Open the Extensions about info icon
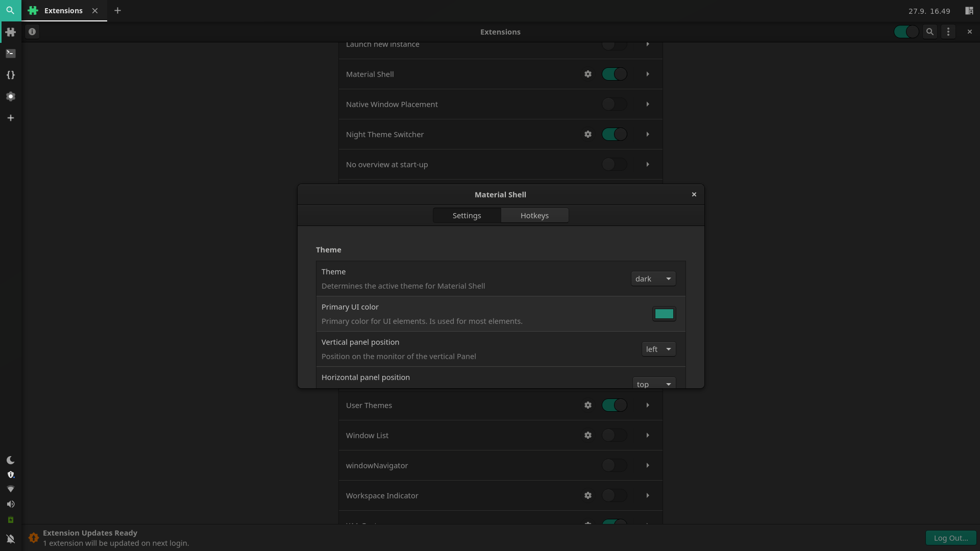The height and width of the screenshot is (551, 980). (x=32, y=32)
